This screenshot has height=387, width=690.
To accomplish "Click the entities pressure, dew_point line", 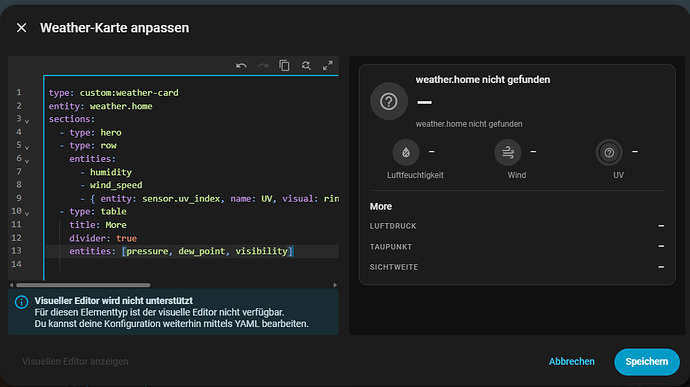I will [181, 251].
